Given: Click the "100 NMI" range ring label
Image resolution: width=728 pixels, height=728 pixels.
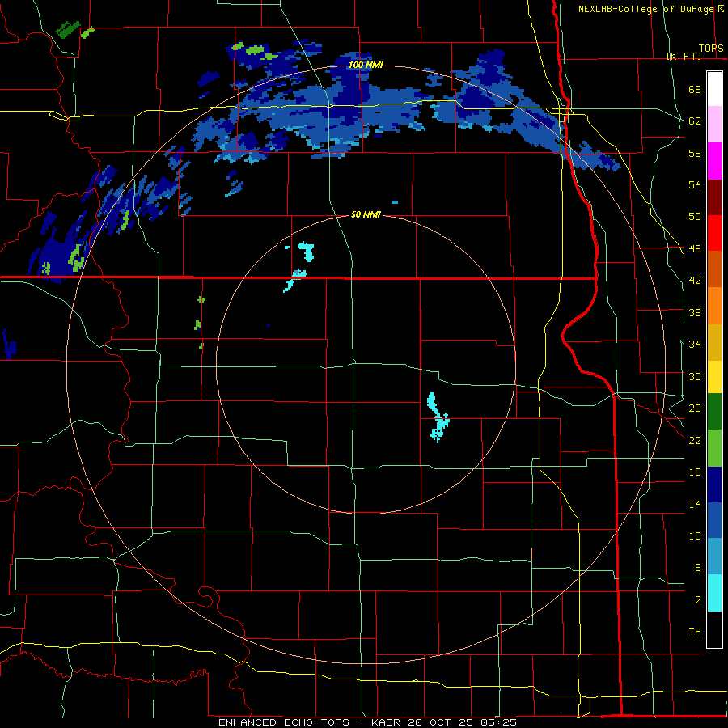Looking at the screenshot, I should pos(366,65).
